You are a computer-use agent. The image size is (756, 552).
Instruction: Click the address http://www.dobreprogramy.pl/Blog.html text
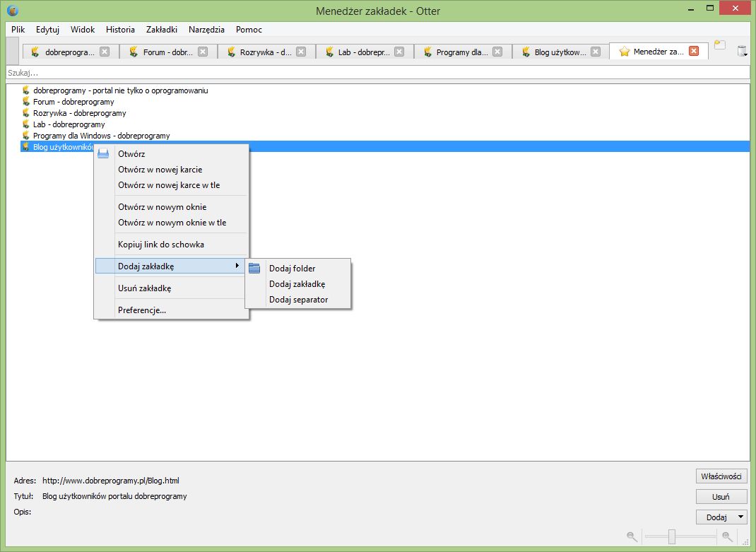click(x=111, y=481)
